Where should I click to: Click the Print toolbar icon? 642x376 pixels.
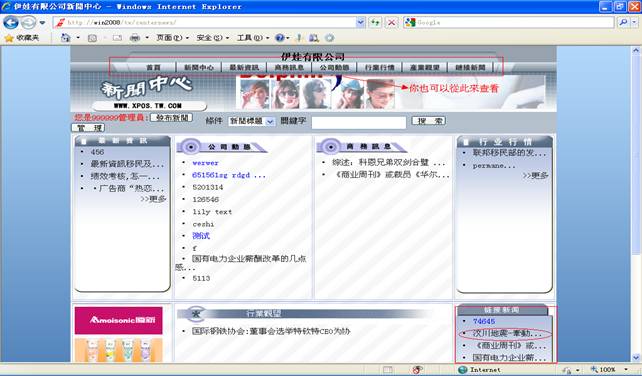tap(135, 38)
